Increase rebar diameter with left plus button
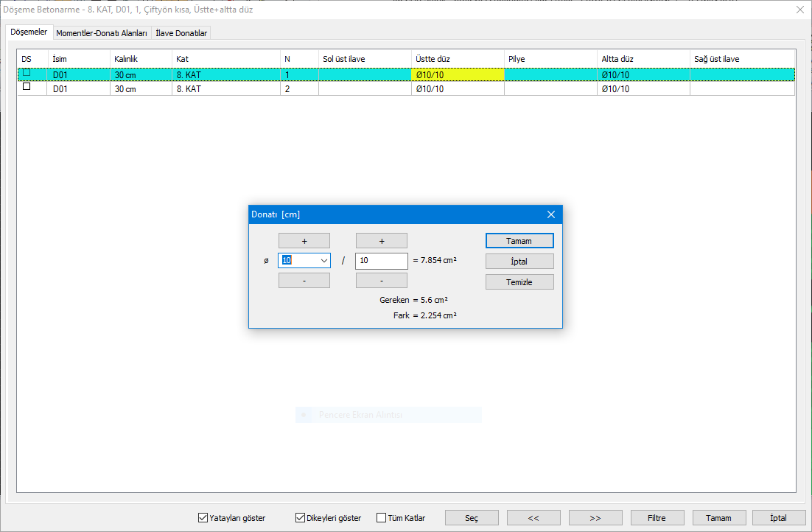The height and width of the screenshot is (532, 812). [x=304, y=241]
